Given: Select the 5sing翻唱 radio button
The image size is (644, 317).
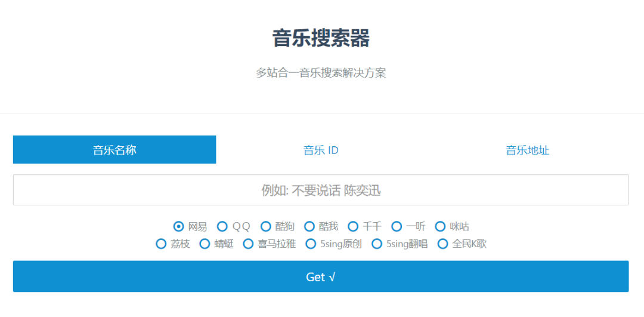Looking at the screenshot, I should click(x=376, y=244).
